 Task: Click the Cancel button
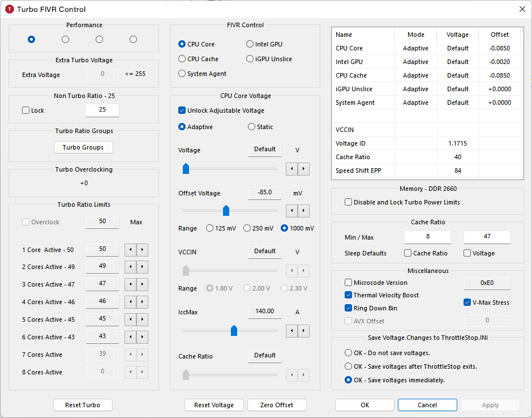click(x=427, y=405)
